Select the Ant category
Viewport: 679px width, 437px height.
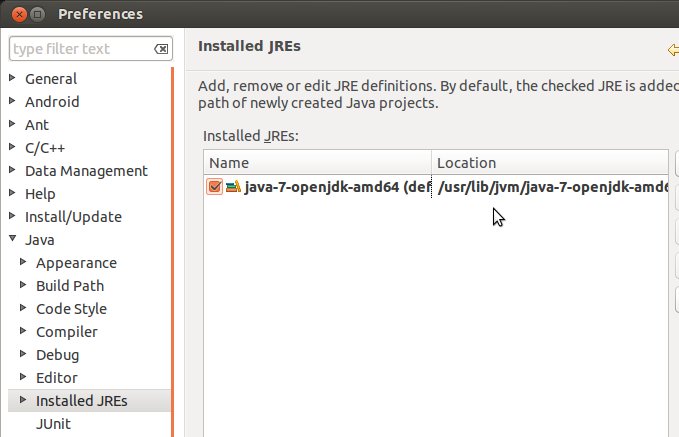(37, 125)
